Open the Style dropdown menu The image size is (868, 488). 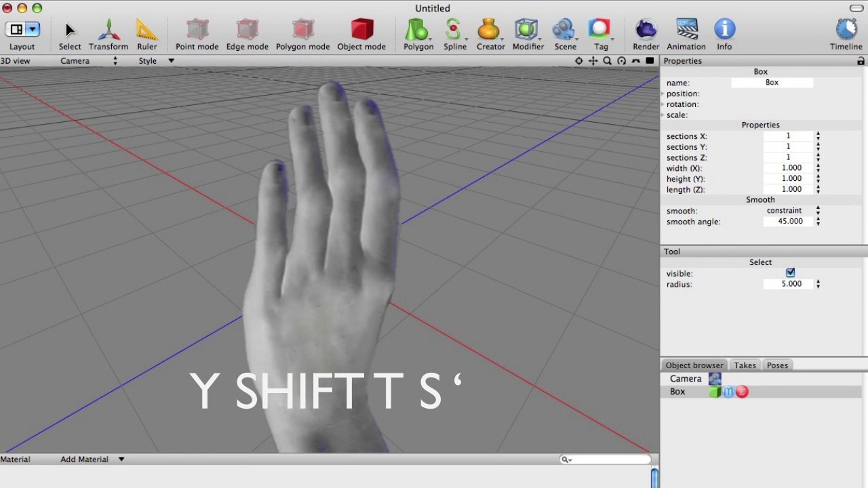coord(156,61)
